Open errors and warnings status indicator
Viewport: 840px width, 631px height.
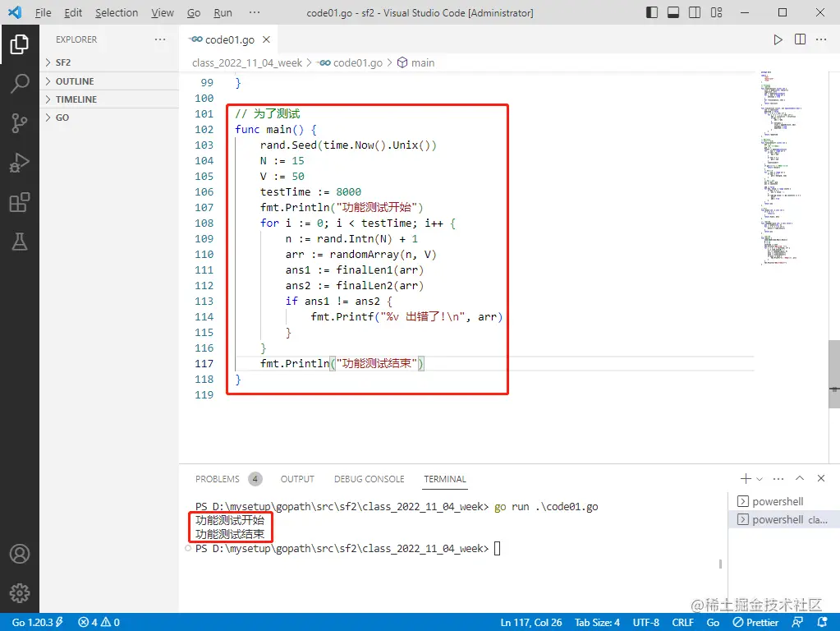[99, 623]
